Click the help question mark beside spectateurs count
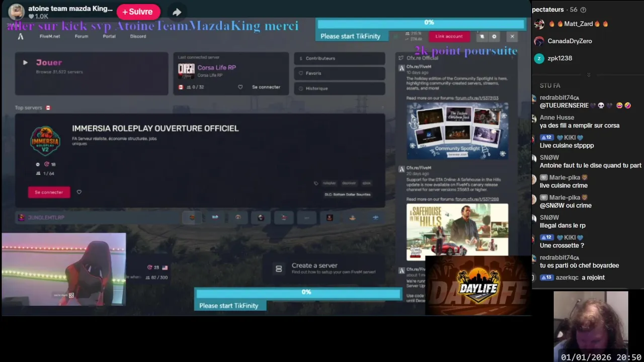This screenshot has height=362, width=644. point(583,10)
